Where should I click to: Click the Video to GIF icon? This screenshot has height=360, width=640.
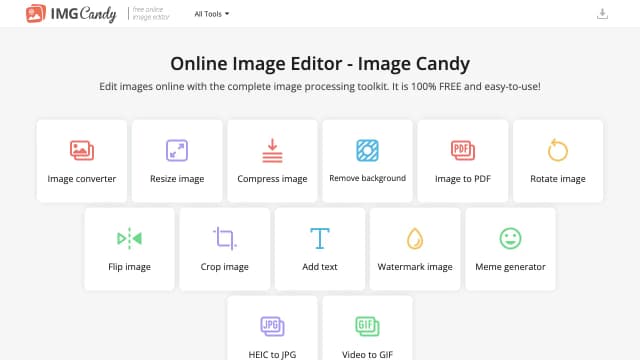(367, 327)
